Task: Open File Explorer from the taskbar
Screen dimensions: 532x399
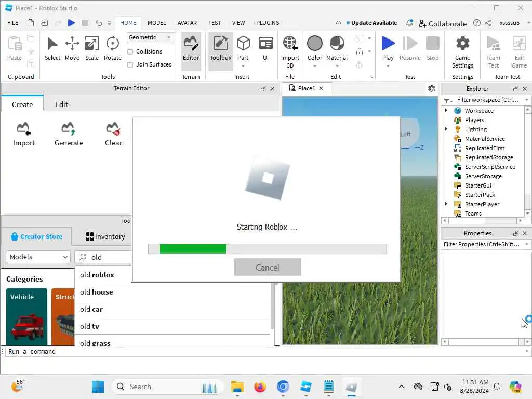Action: point(237,387)
